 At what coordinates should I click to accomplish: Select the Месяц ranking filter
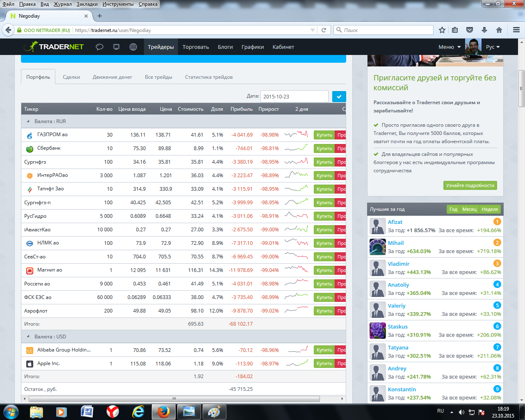pos(469,209)
